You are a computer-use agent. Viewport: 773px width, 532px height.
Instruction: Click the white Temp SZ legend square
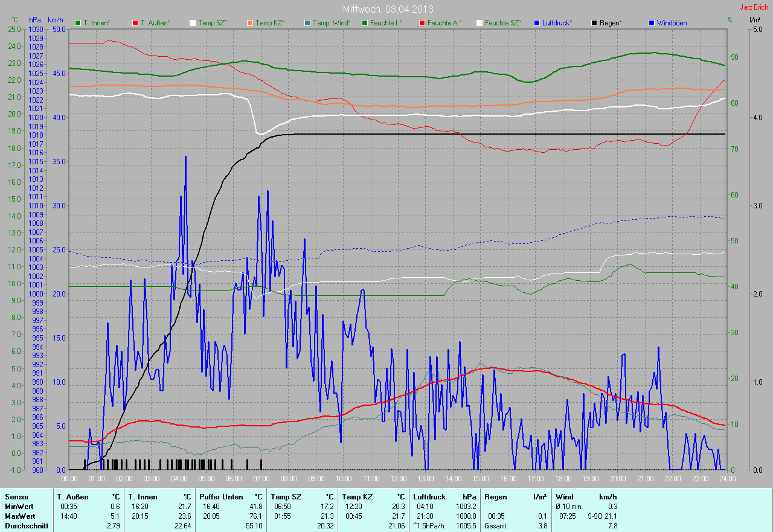(x=193, y=23)
